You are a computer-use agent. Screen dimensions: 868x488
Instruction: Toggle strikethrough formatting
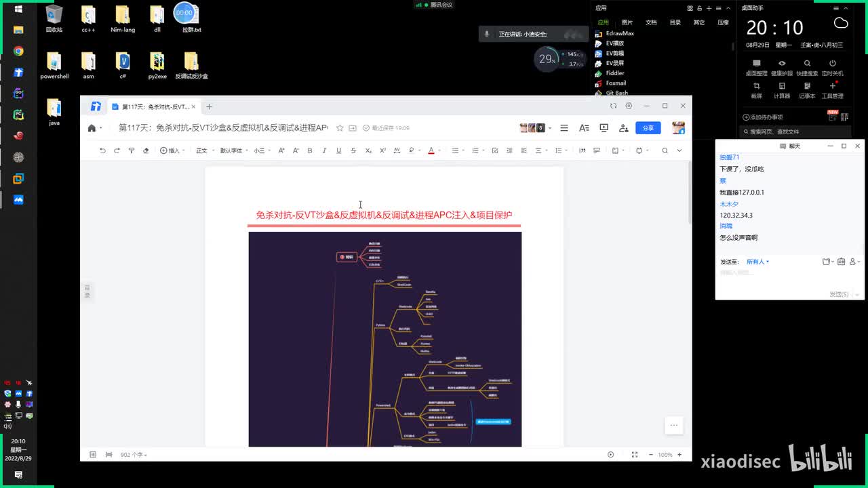(353, 150)
